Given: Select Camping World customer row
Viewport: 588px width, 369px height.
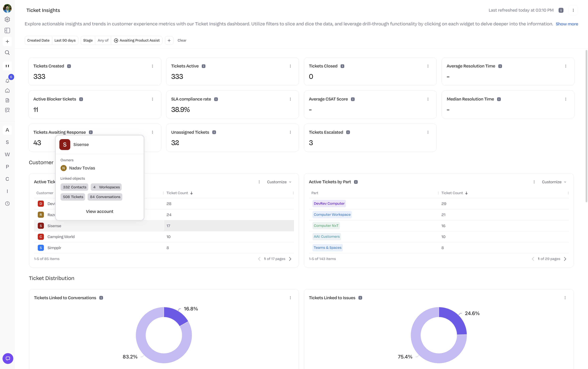Looking at the screenshot, I should click(164, 237).
